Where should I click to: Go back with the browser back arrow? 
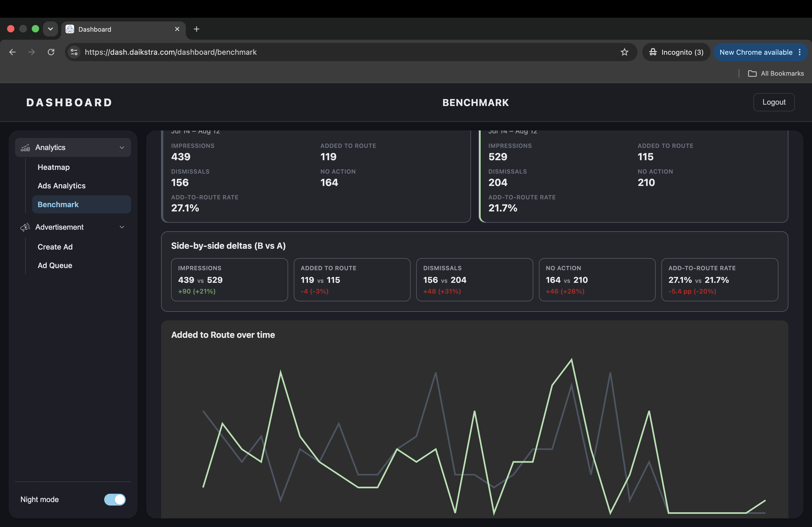(13, 52)
